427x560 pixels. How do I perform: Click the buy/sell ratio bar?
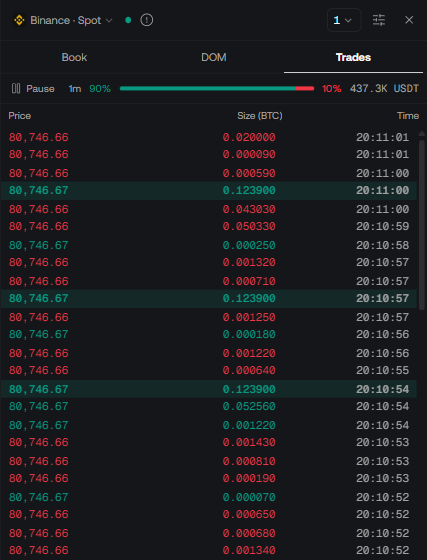[217, 89]
